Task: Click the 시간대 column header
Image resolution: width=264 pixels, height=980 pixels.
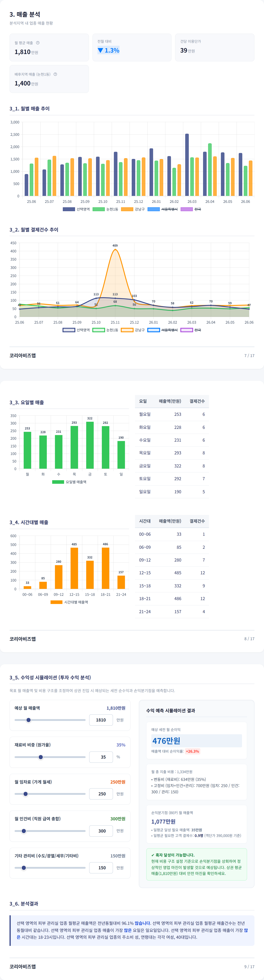Action: 145,521
